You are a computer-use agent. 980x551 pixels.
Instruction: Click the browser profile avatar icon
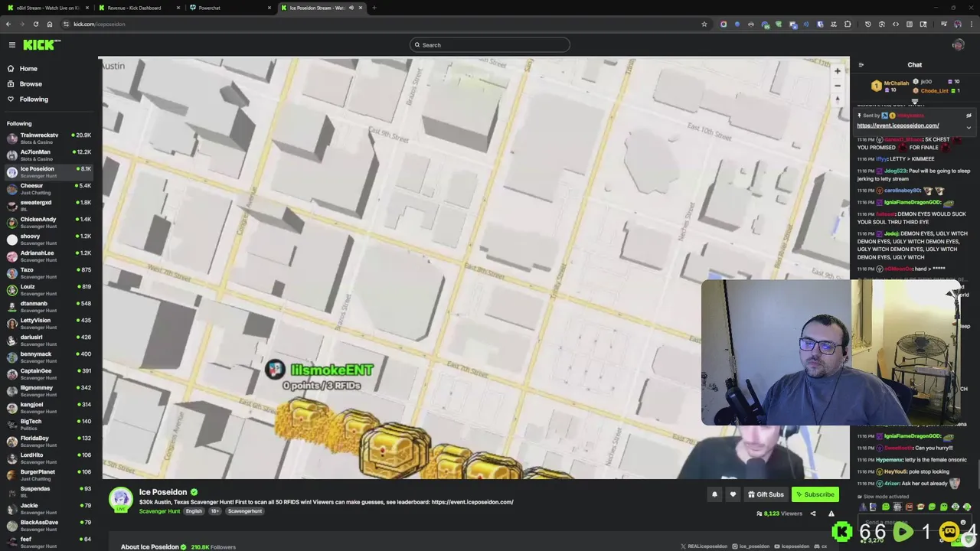[x=958, y=24]
